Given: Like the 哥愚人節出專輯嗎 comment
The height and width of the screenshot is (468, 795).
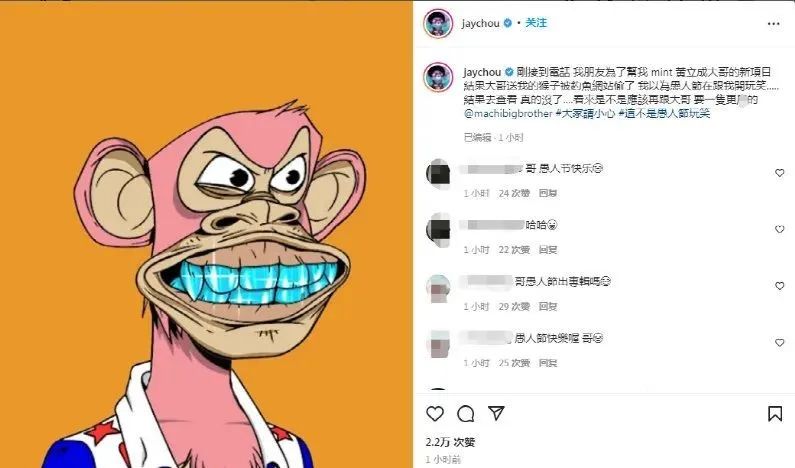Looking at the screenshot, I should 780,286.
